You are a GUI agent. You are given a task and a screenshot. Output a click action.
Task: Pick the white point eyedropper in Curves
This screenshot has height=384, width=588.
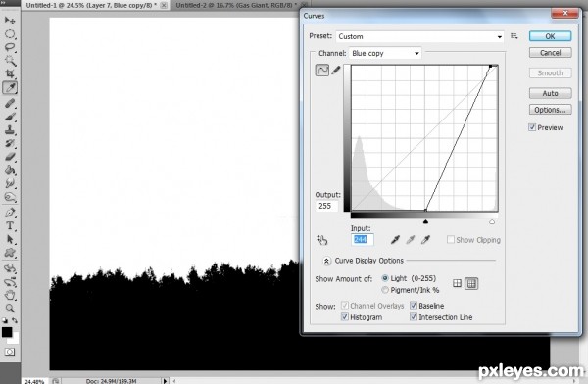(x=425, y=240)
